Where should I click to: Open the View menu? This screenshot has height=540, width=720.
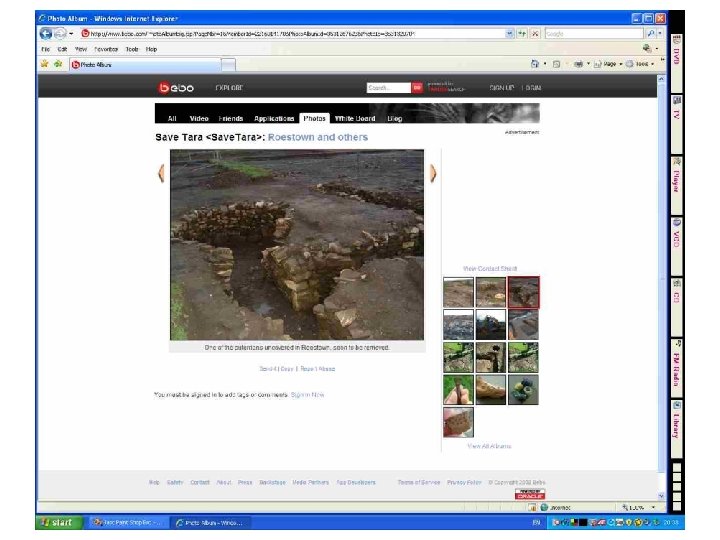tap(81, 49)
